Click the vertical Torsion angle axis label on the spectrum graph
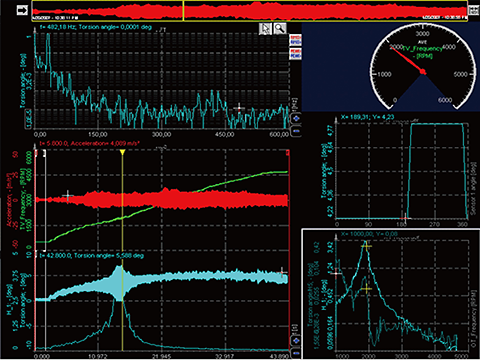This screenshot has width=480, height=361. point(23,81)
